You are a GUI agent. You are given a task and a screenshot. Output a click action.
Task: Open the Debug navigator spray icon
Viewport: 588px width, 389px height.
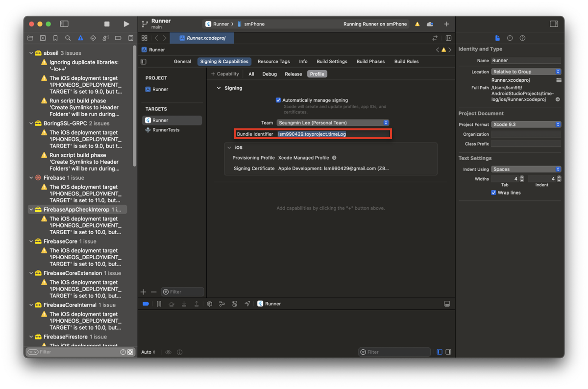click(x=105, y=38)
